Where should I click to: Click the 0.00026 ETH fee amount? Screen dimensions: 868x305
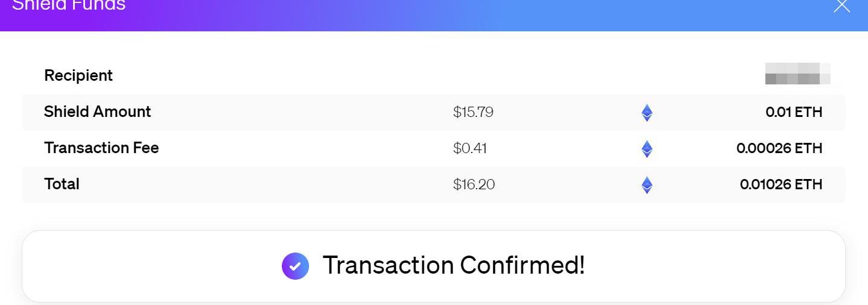coord(779,148)
